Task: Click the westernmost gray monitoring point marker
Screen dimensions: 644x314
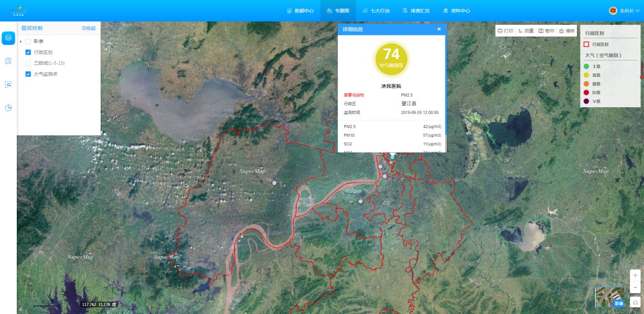Action: (274, 182)
